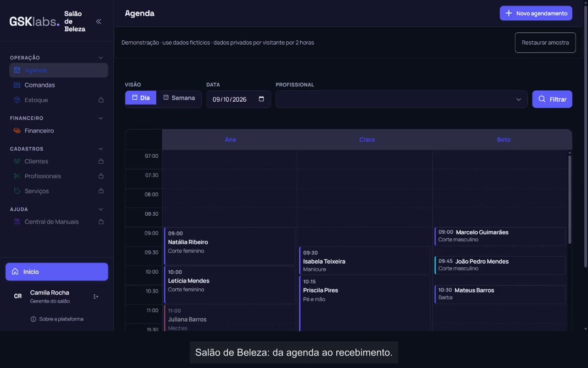The image size is (588, 368).
Task: Click the CR user avatar
Action: (x=18, y=296)
